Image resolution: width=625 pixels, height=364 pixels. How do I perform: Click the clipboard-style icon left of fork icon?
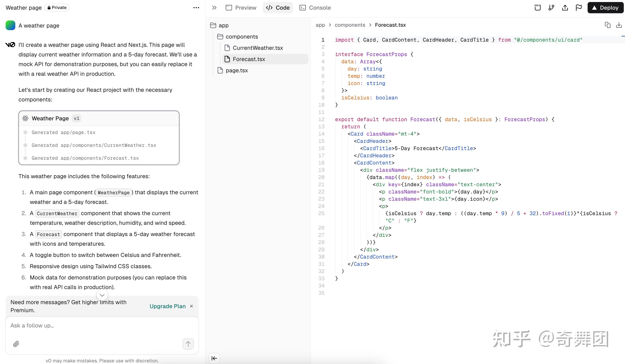(x=538, y=8)
